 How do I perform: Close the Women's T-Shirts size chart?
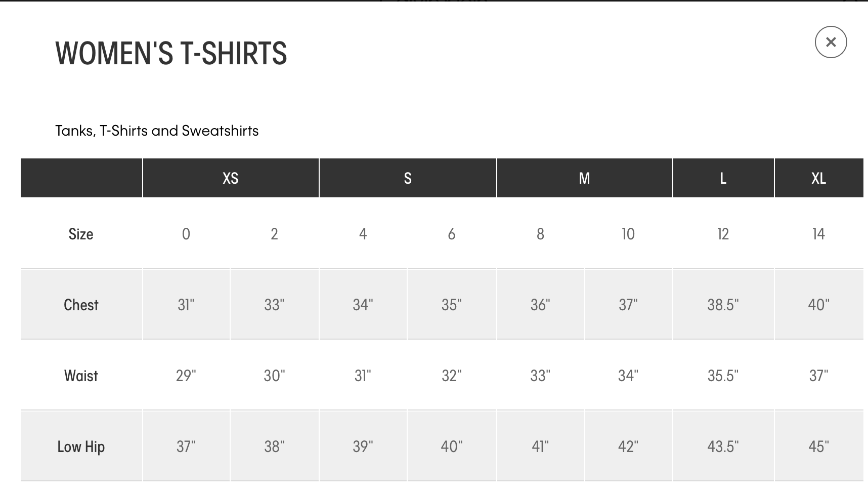coord(831,42)
